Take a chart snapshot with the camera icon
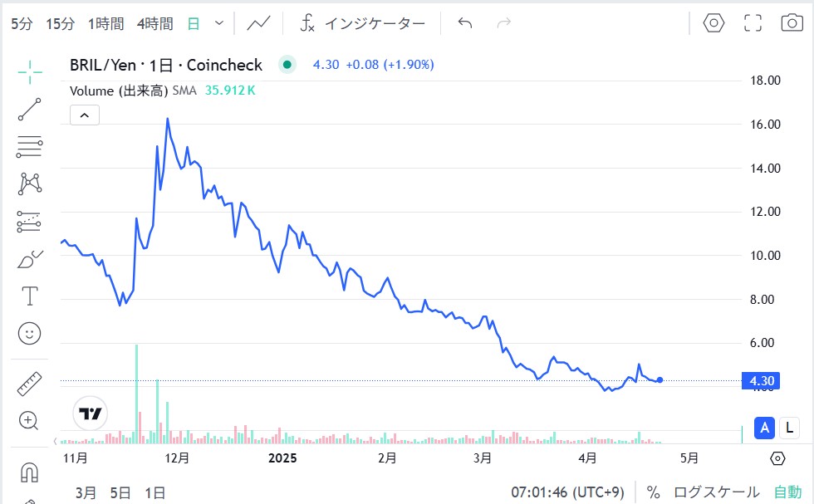Screen dimensions: 814x504 [x=793, y=23]
